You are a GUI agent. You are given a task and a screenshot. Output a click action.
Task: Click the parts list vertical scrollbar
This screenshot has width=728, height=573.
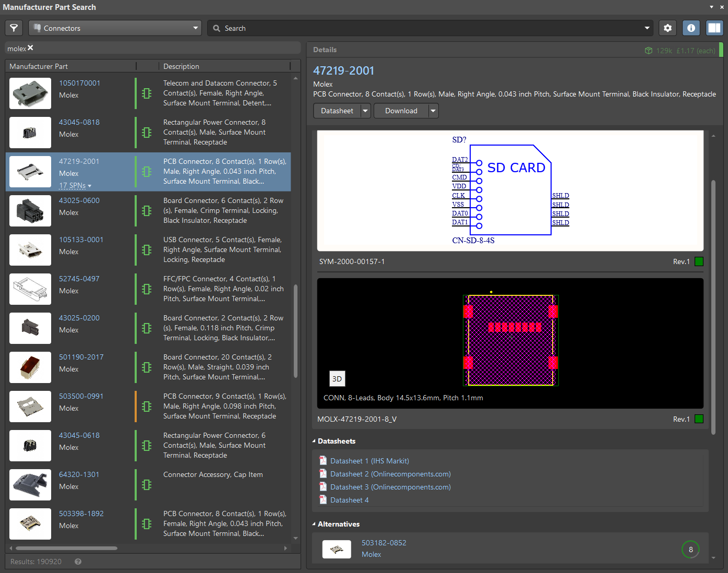coord(296,331)
